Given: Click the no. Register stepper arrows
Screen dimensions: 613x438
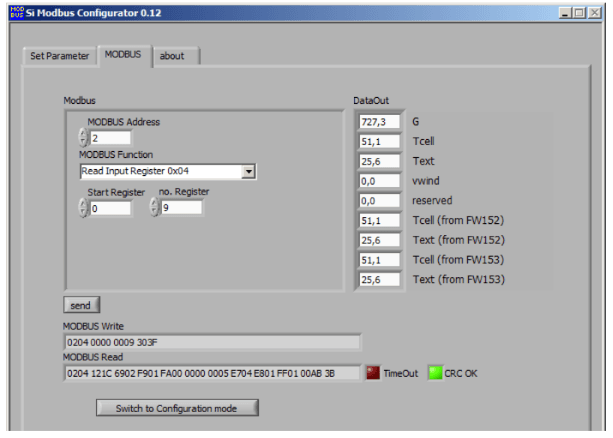Looking at the screenshot, I should (x=154, y=207).
